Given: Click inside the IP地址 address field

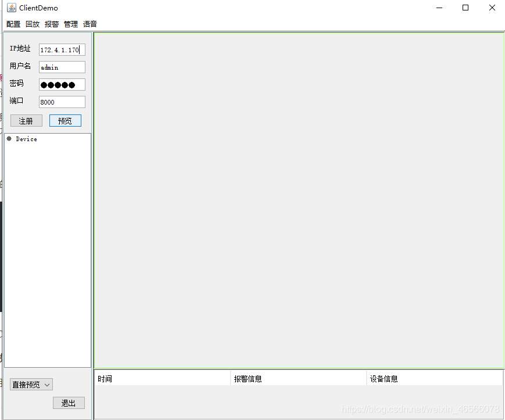Looking at the screenshot, I should [62, 49].
